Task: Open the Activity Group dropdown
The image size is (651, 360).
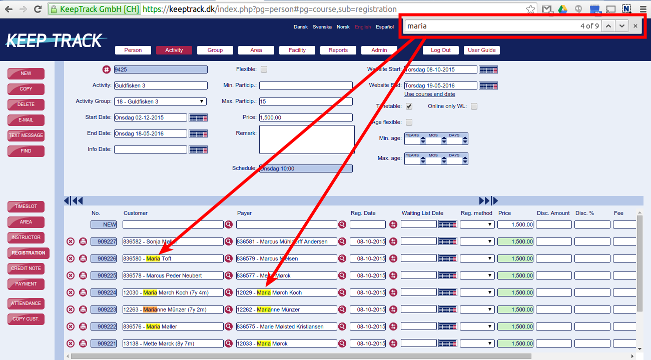Action: pos(160,101)
